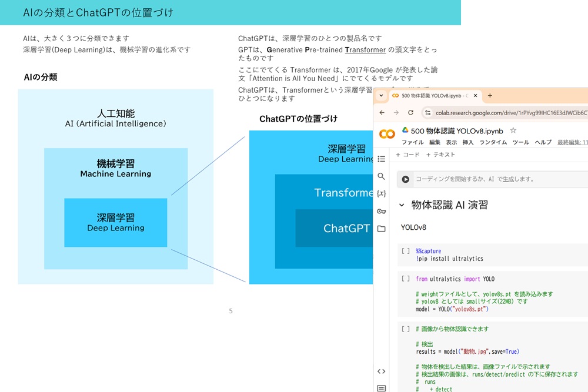This screenshot has height=392, width=588.
Task: Go forward in the browser
Action: [x=396, y=112]
